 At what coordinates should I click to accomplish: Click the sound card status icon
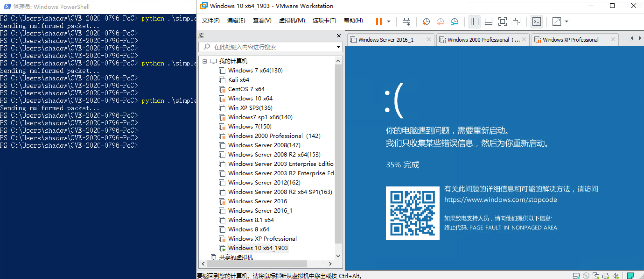point(616,276)
